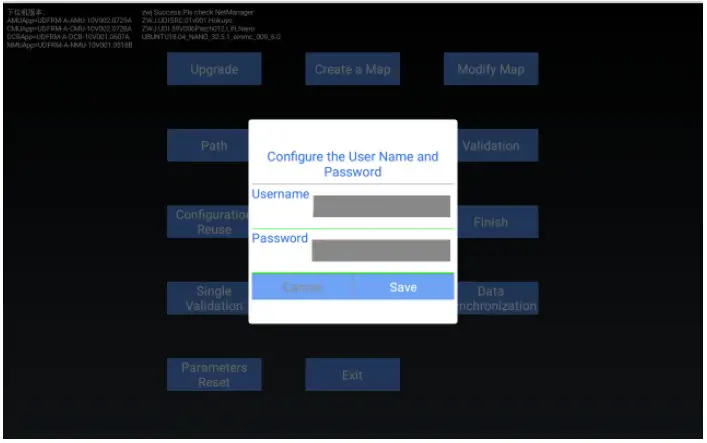Exit the application menu
This screenshot has height=443, width=707.
pos(353,374)
